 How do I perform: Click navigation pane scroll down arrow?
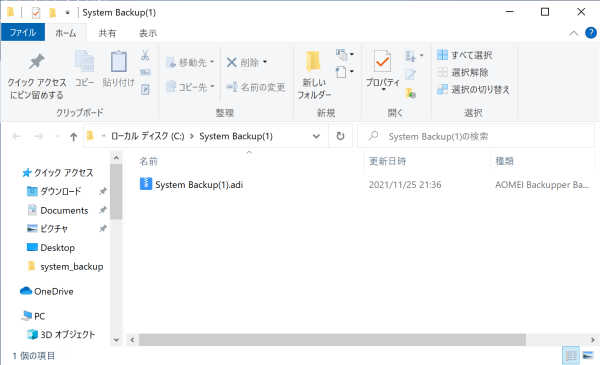click(116, 340)
